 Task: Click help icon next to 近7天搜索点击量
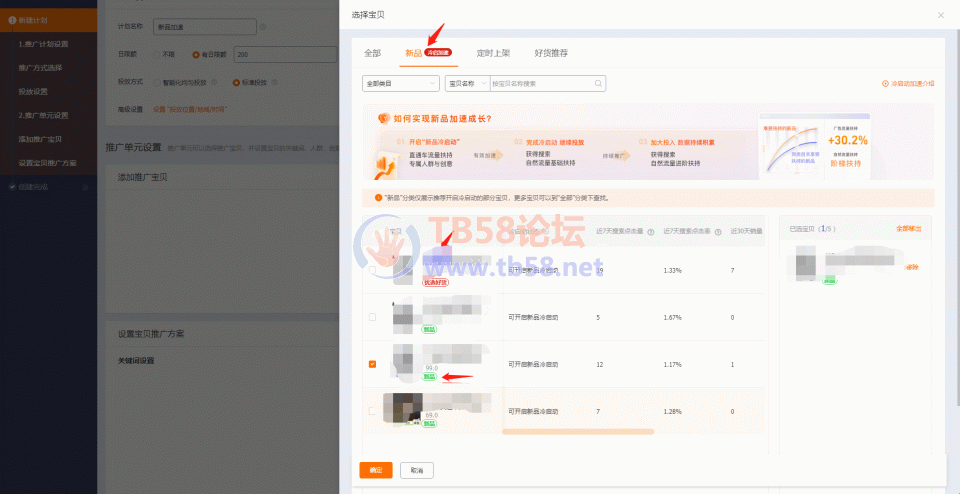[x=650, y=231]
